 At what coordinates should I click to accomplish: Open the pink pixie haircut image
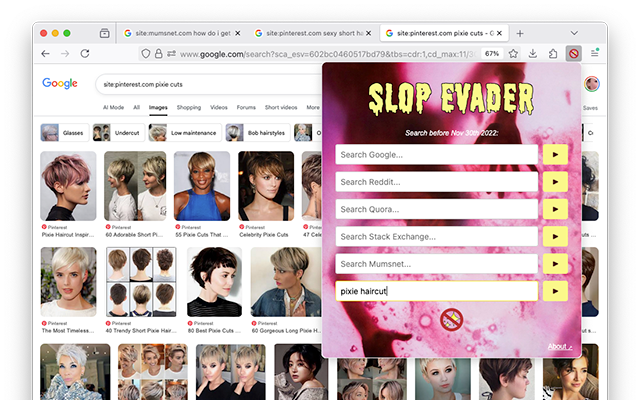pyautogui.click(x=68, y=186)
